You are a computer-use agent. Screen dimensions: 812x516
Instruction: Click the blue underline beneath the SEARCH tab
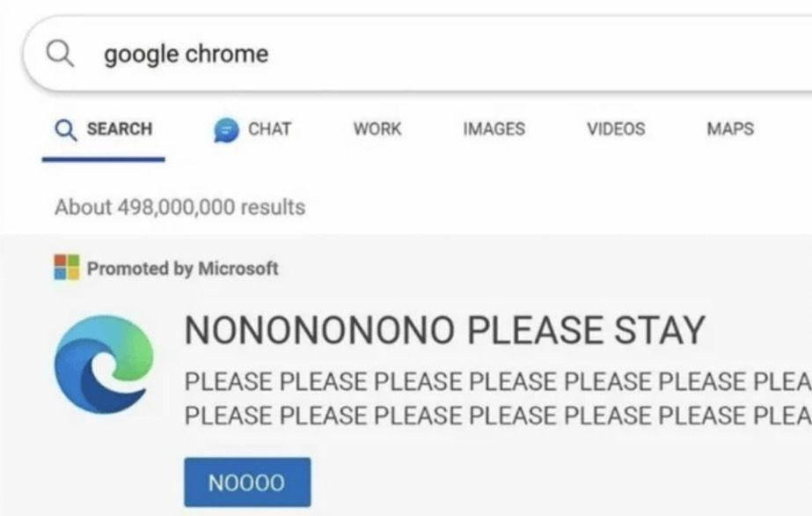coord(103,159)
